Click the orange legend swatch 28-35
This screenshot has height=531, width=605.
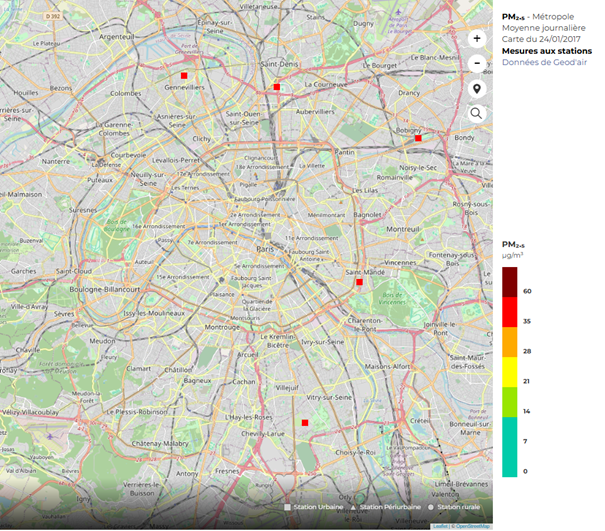[x=509, y=342]
